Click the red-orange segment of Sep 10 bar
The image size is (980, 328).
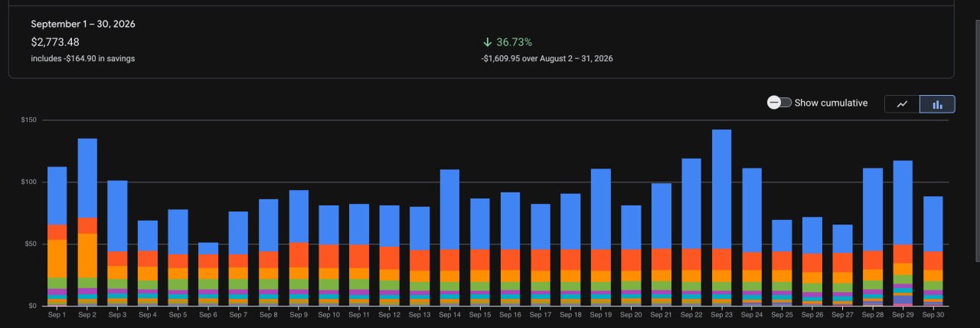[329, 257]
